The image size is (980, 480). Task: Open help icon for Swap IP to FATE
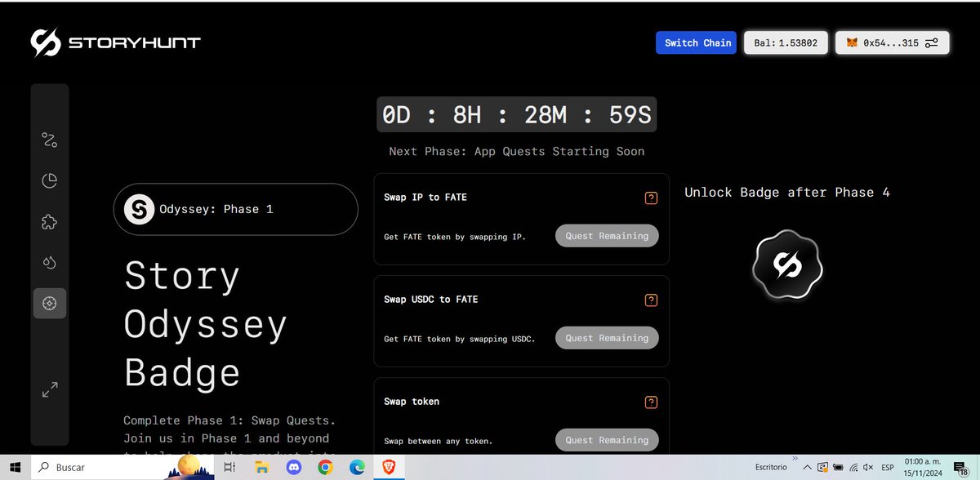(x=651, y=198)
